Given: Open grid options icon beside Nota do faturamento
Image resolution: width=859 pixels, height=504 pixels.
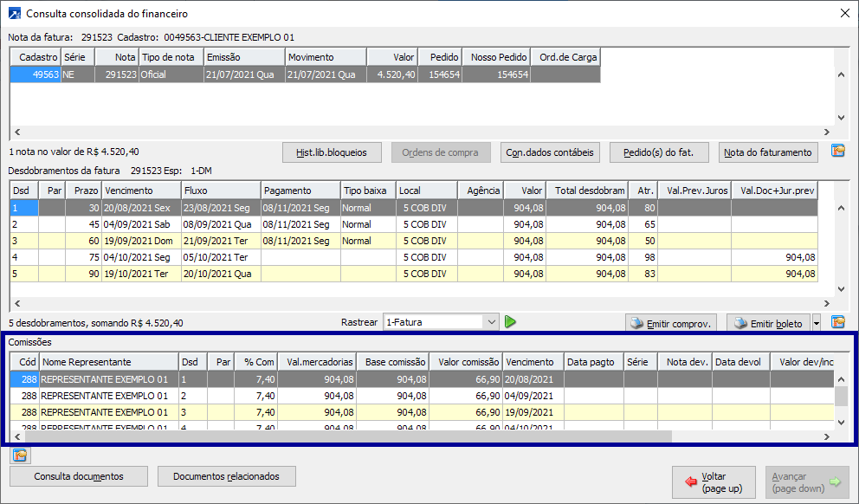Looking at the screenshot, I should click(x=837, y=152).
